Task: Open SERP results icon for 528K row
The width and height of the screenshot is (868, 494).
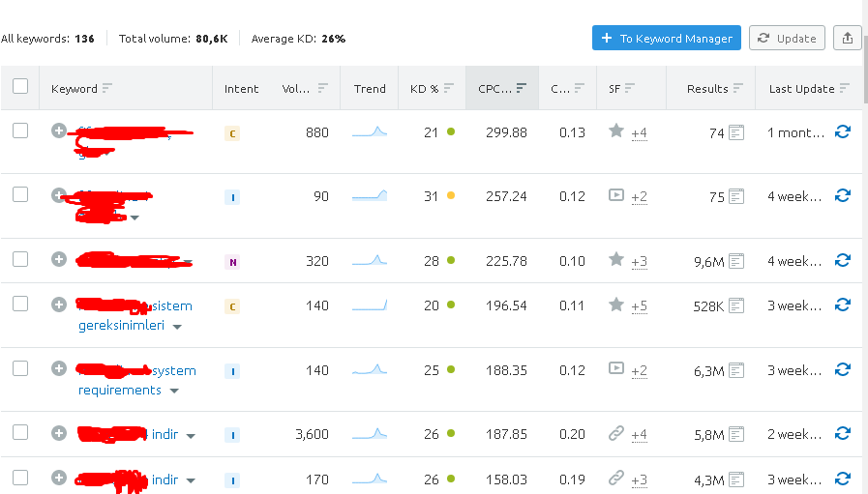Action: tap(736, 305)
